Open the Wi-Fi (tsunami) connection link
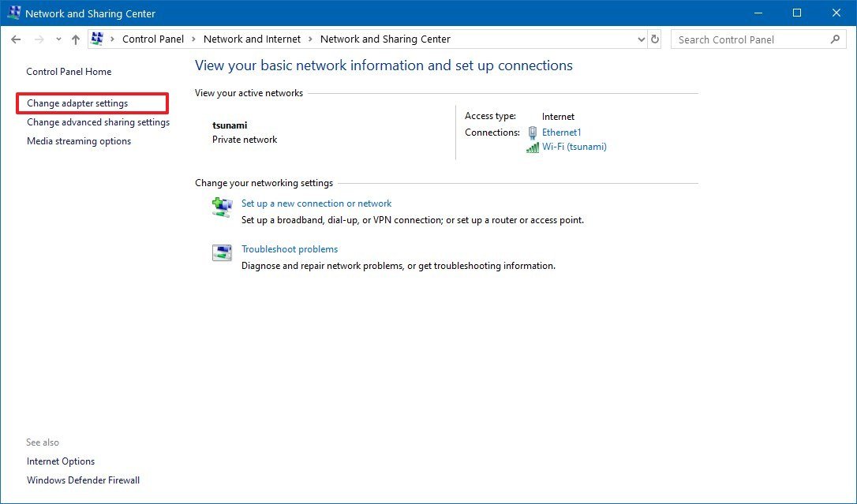This screenshot has width=857, height=504. pos(574,147)
